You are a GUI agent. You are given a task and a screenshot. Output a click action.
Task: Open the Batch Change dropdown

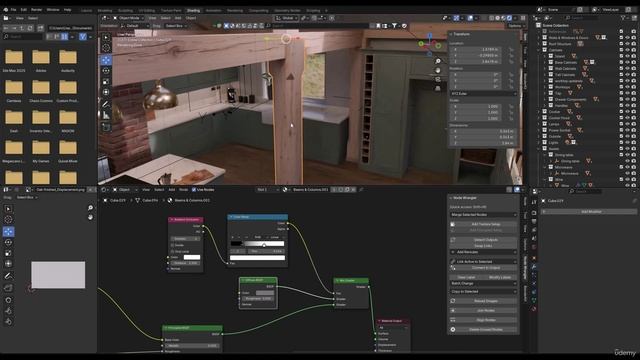[483, 283]
